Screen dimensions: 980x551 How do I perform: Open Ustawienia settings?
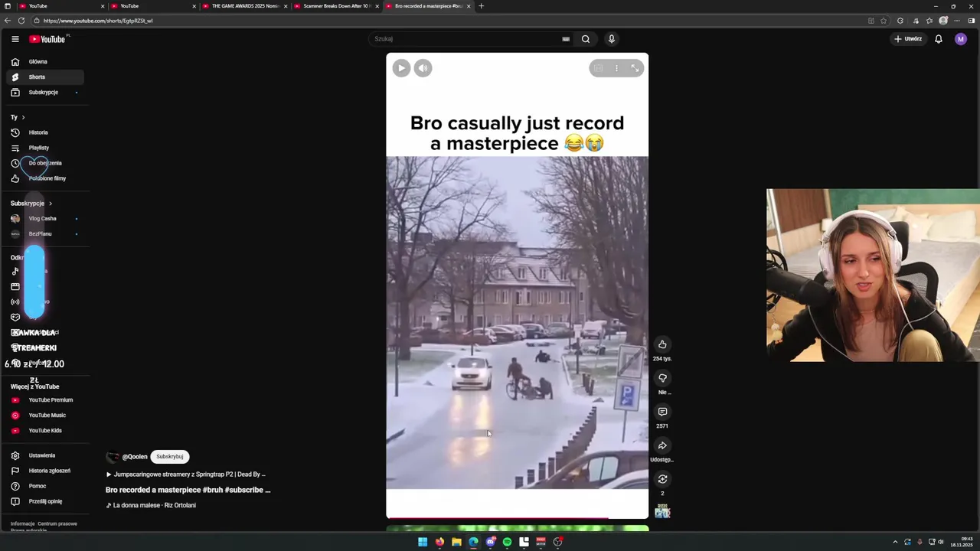tap(45, 455)
